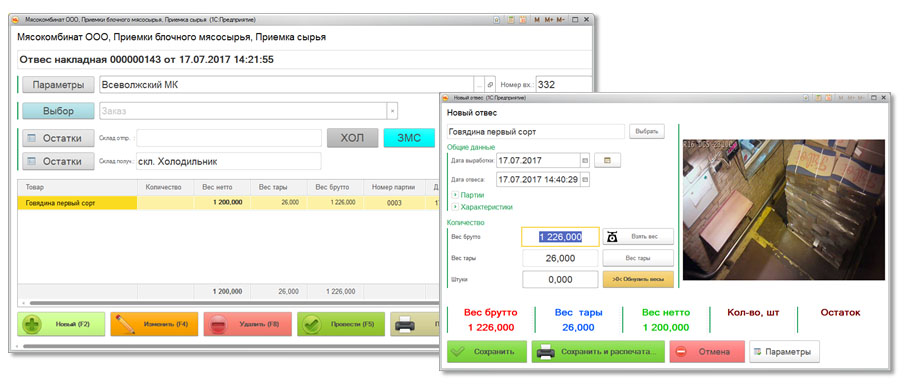
Task: Click the calendar icon in main window title bar
Action: [522, 20]
